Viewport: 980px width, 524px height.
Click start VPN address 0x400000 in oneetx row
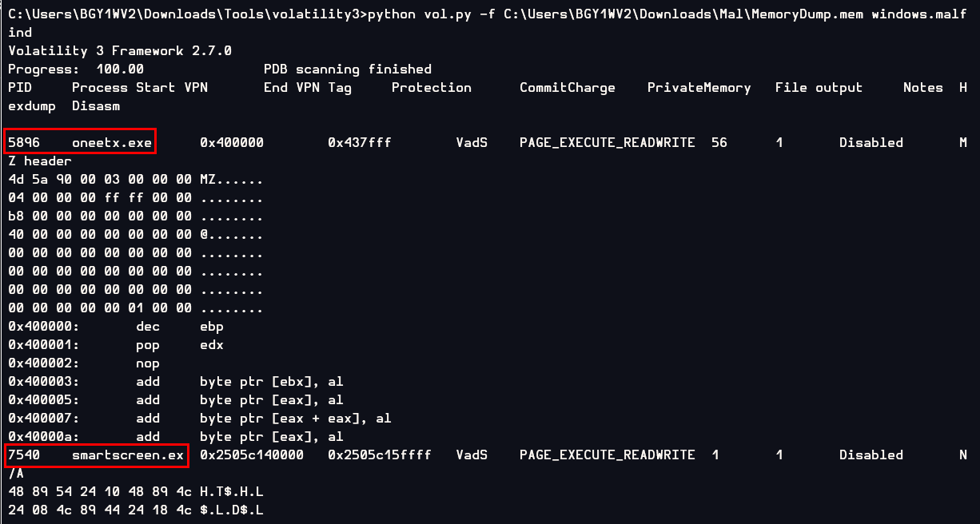pyautogui.click(x=231, y=142)
